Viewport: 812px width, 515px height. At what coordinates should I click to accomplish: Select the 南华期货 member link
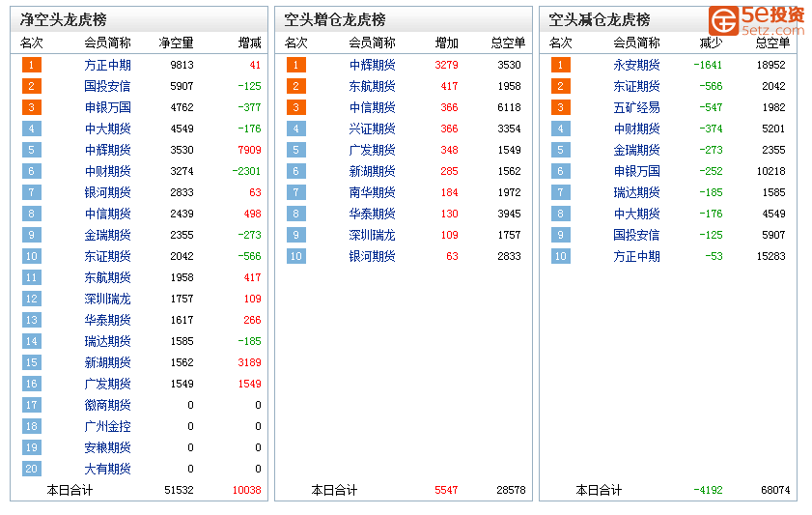[373, 192]
